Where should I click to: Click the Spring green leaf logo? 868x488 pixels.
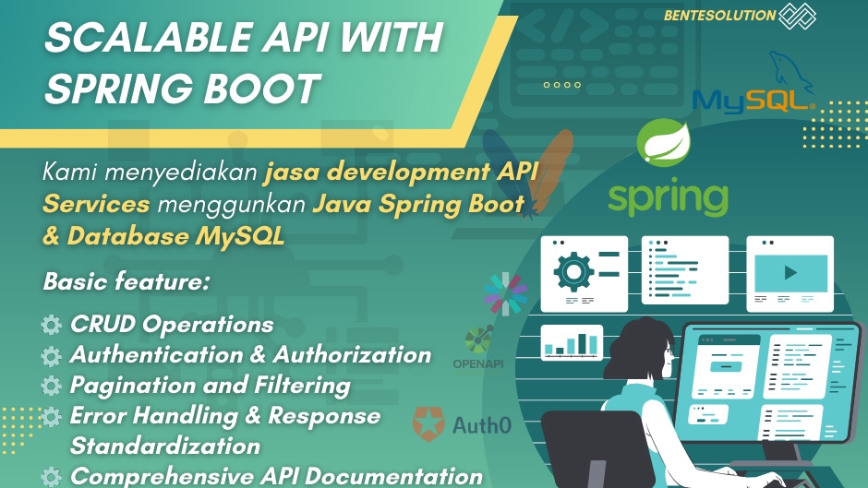click(663, 143)
